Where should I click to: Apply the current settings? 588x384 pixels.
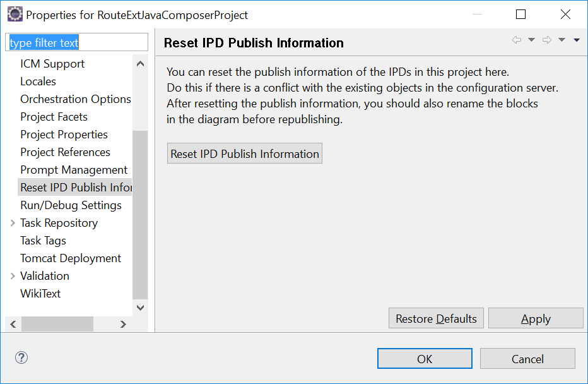click(536, 318)
